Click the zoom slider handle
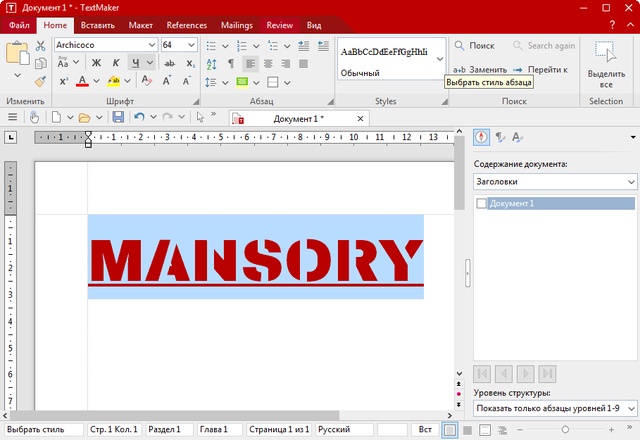The image size is (640, 440). (565, 429)
